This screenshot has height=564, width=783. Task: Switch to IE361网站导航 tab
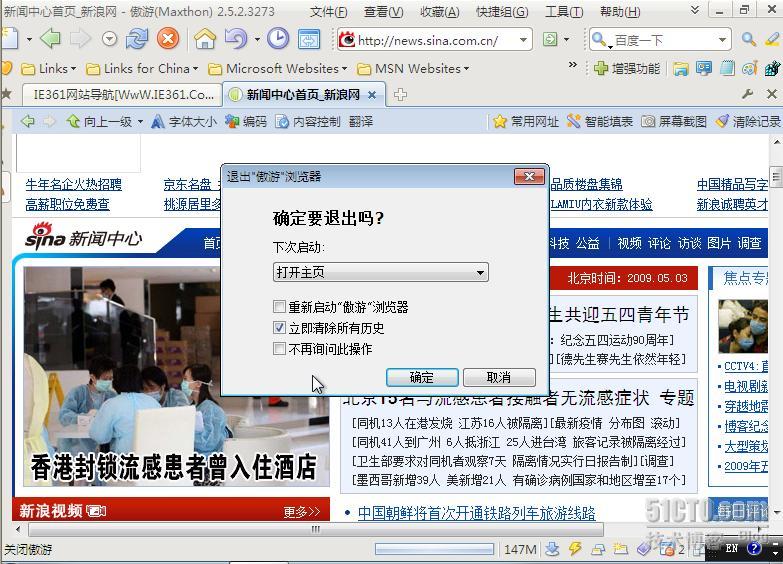122,94
